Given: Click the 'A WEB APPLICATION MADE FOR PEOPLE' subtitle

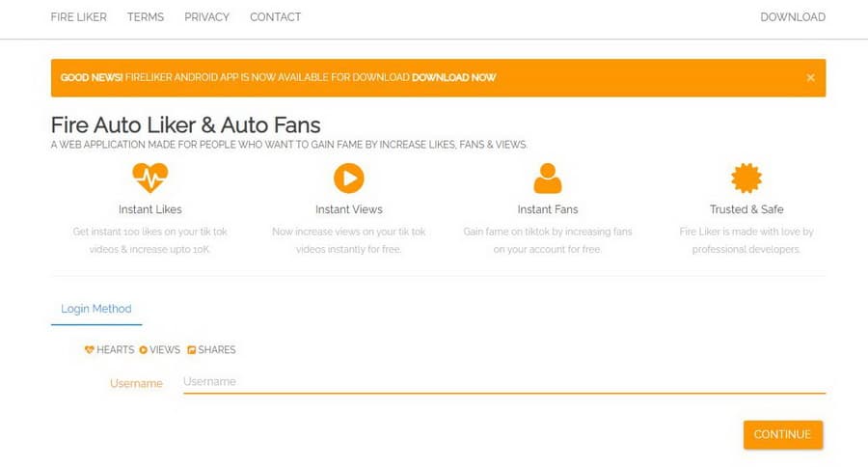Looking at the screenshot, I should click(x=289, y=145).
